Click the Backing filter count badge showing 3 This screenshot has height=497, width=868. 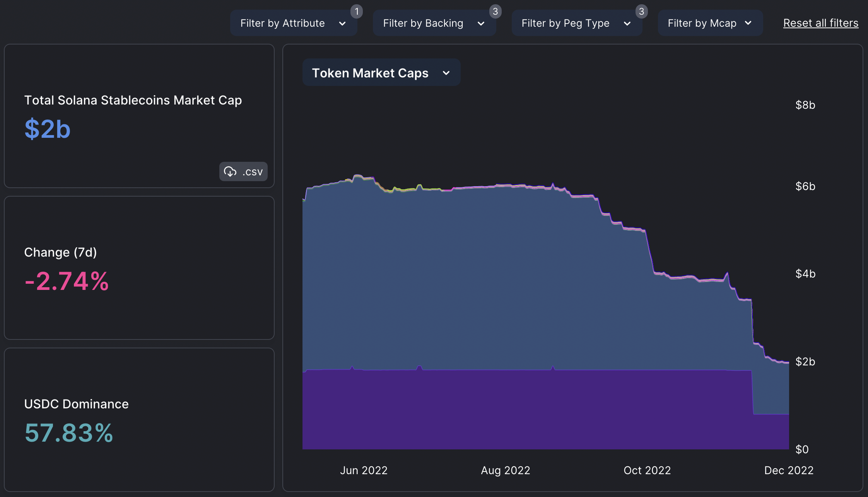click(x=495, y=11)
